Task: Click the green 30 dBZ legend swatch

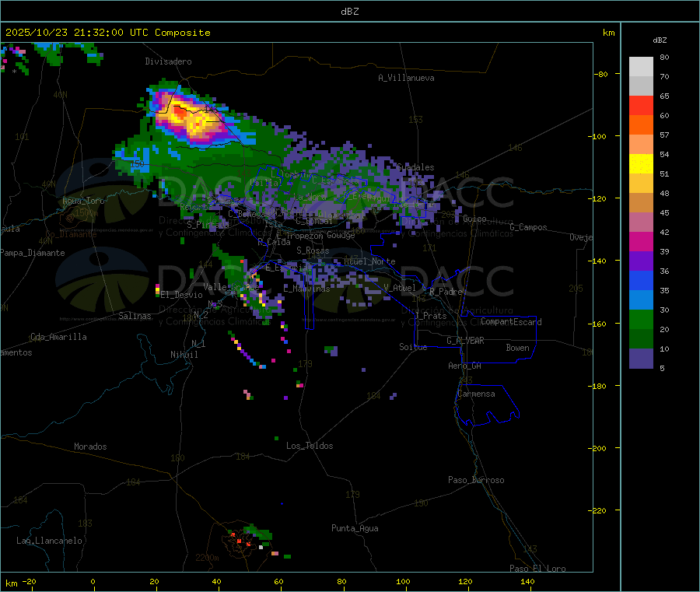Action: [x=641, y=319]
